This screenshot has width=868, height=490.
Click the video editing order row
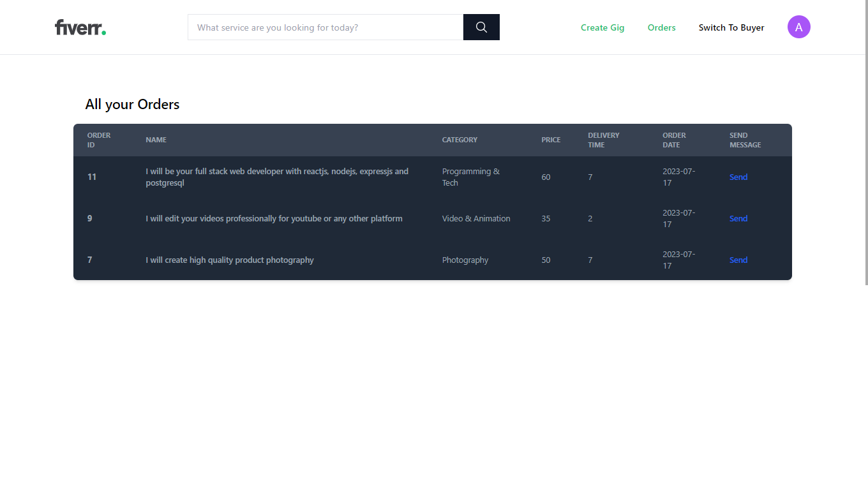coord(274,218)
